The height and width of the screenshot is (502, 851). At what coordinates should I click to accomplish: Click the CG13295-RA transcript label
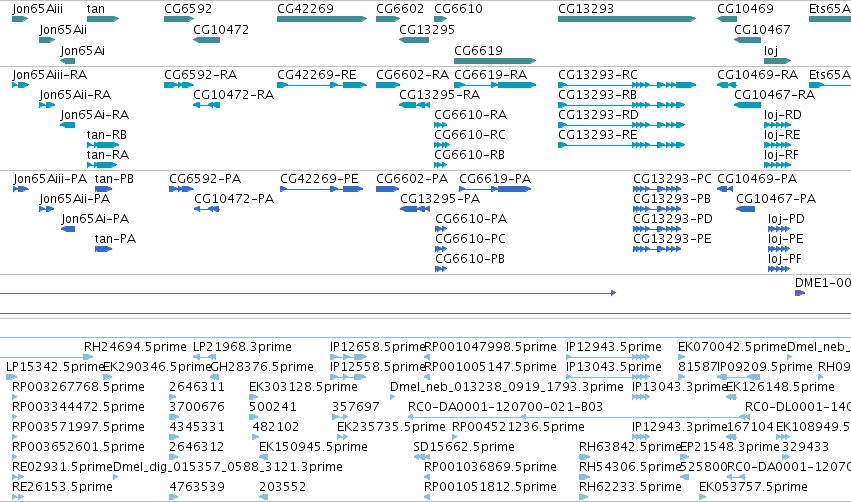pos(439,95)
